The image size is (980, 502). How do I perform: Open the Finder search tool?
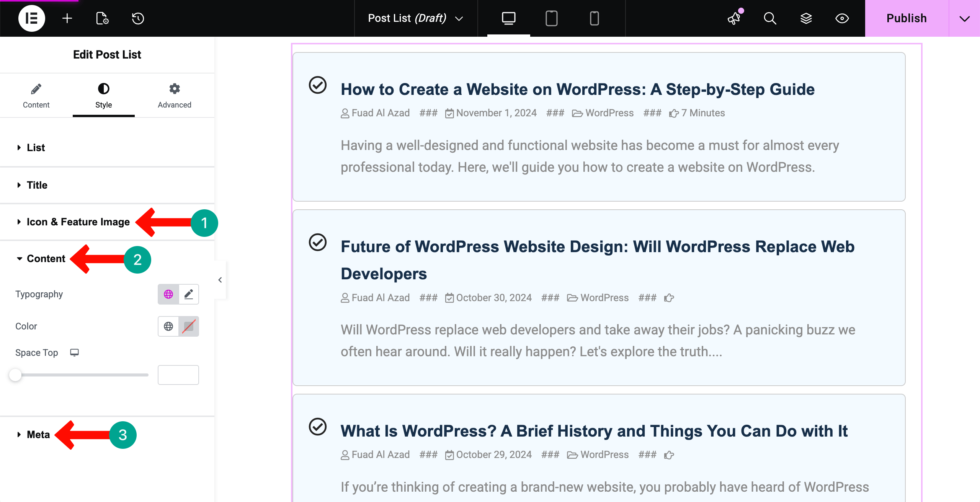coord(770,18)
